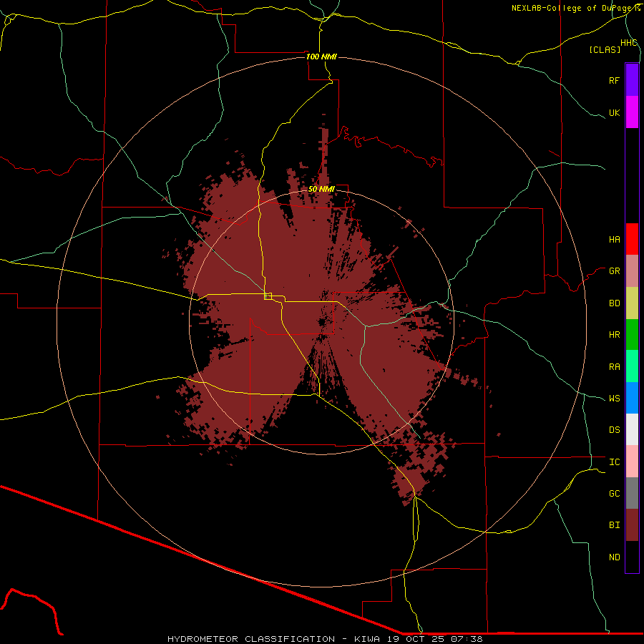Click the HA legend label
This screenshot has width=644, height=644.
coord(614,240)
